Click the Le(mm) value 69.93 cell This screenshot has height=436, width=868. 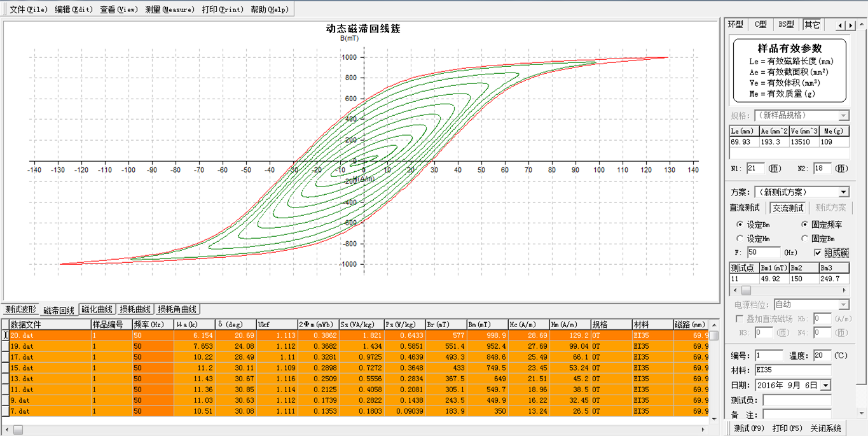(x=744, y=142)
